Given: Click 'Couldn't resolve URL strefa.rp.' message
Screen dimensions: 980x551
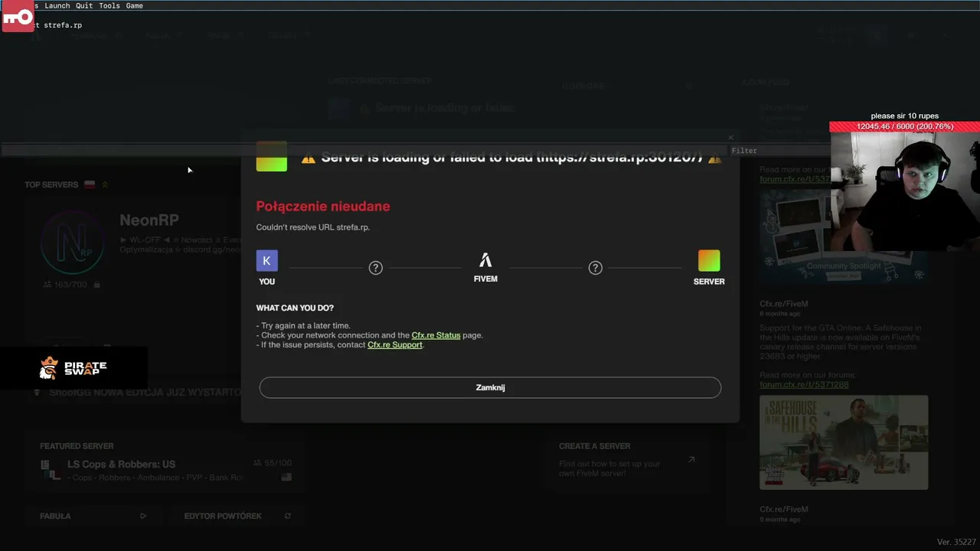Looking at the screenshot, I should pos(313,227).
